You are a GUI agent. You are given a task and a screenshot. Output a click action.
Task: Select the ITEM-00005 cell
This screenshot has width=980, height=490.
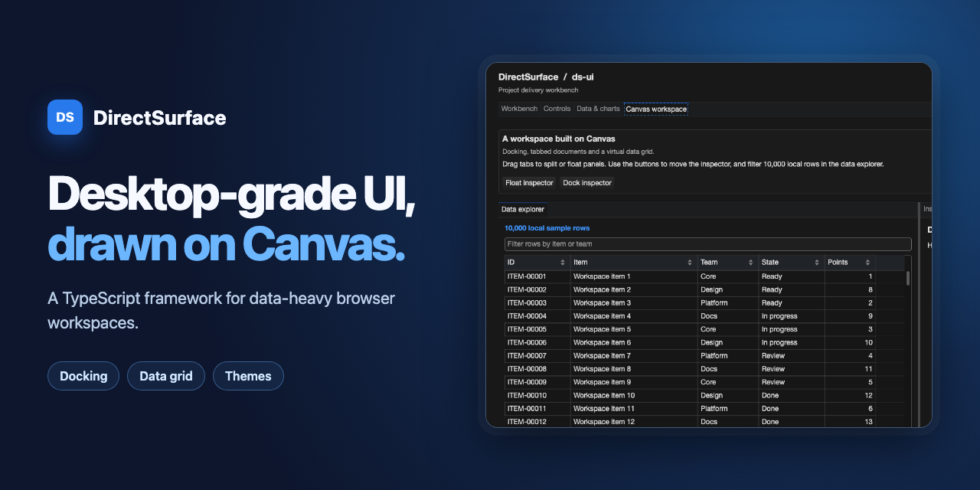pos(537,329)
